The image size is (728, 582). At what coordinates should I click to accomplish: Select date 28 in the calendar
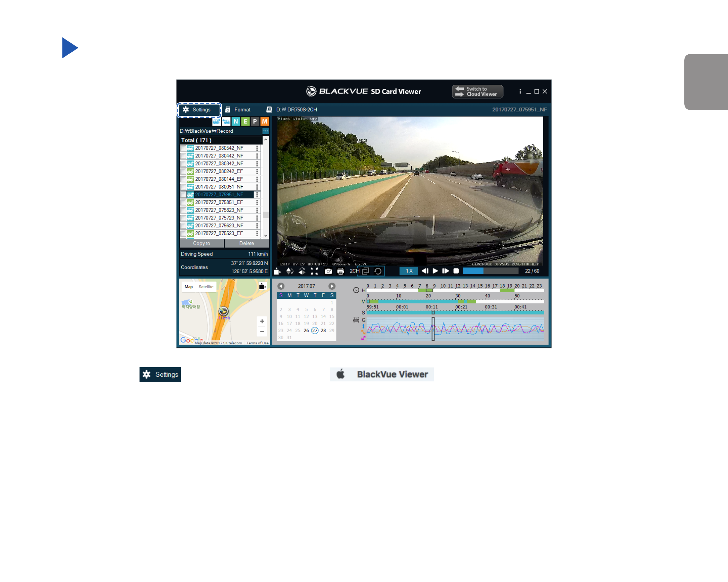click(x=323, y=330)
